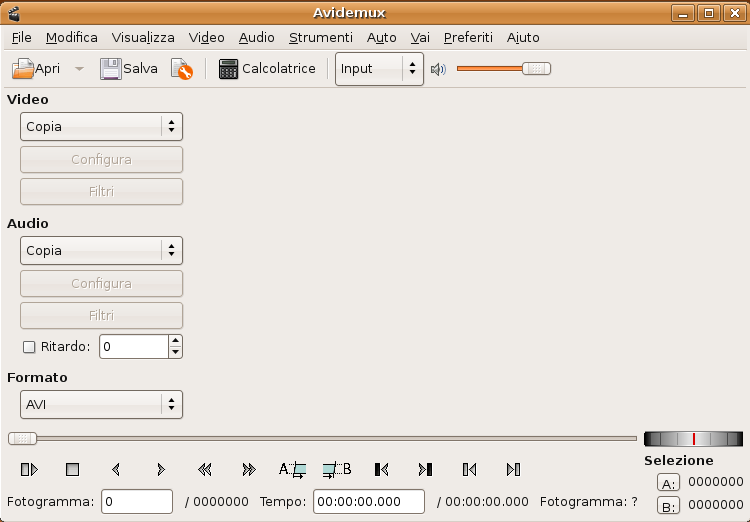Open the Strumenti menu
750x522 pixels.
click(x=320, y=37)
